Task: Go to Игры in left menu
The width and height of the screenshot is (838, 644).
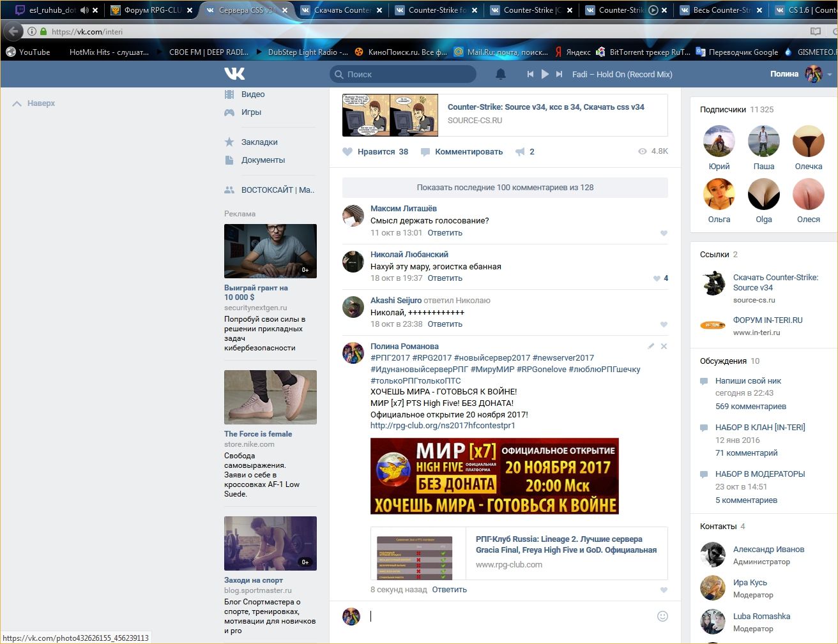Action: pyautogui.click(x=251, y=112)
